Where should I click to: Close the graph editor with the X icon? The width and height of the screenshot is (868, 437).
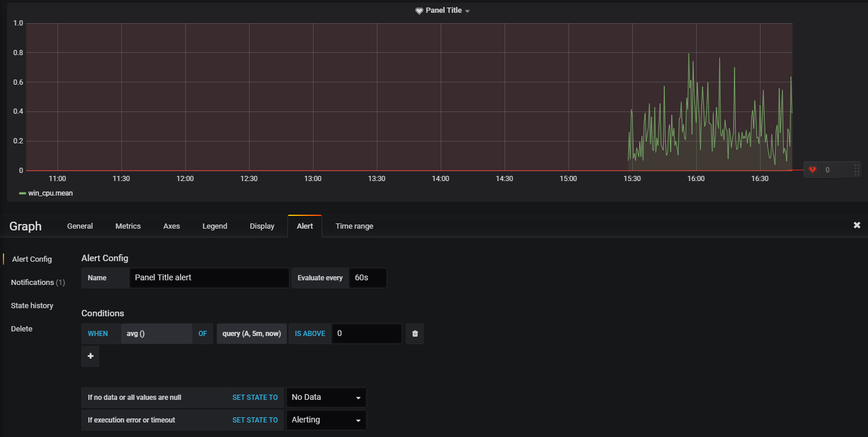pos(857,225)
